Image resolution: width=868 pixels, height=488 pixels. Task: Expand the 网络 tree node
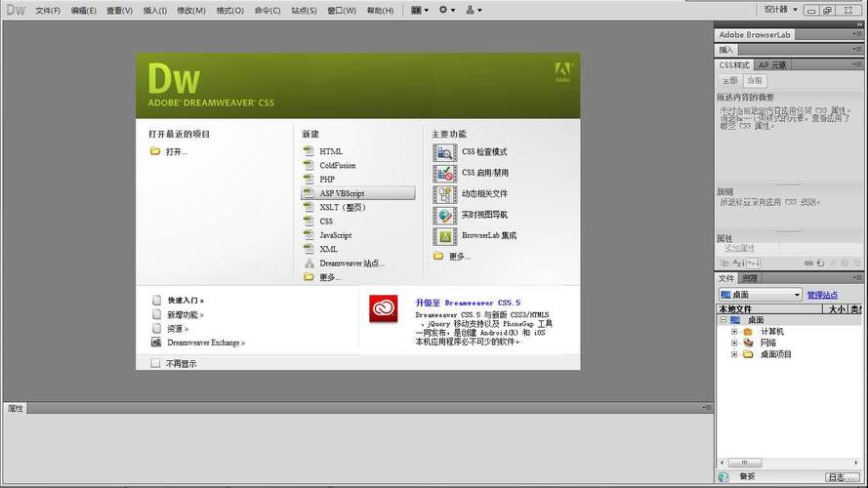pyautogui.click(x=734, y=343)
